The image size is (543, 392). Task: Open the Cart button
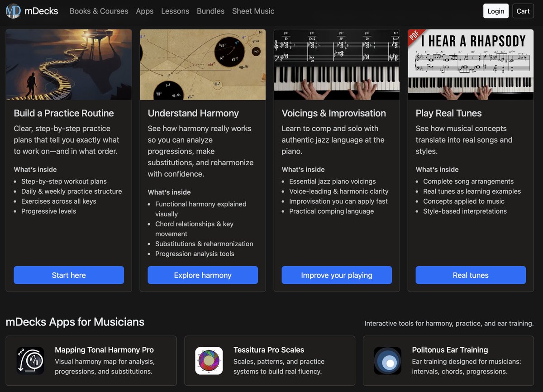(x=523, y=11)
